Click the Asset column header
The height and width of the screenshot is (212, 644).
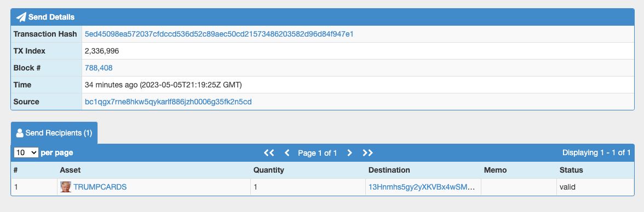click(x=70, y=170)
